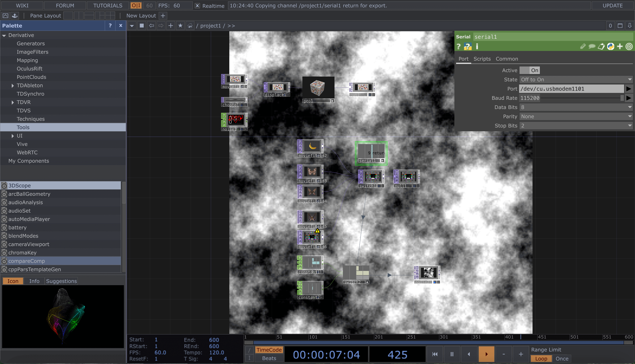Expand the TDAbleton palette folder
635x364 pixels.
coord(13,86)
